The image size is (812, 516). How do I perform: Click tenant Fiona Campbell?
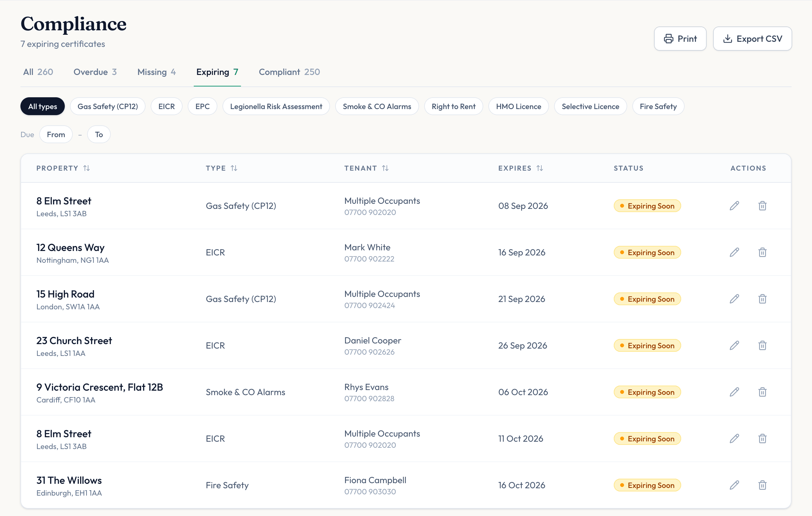[375, 480]
